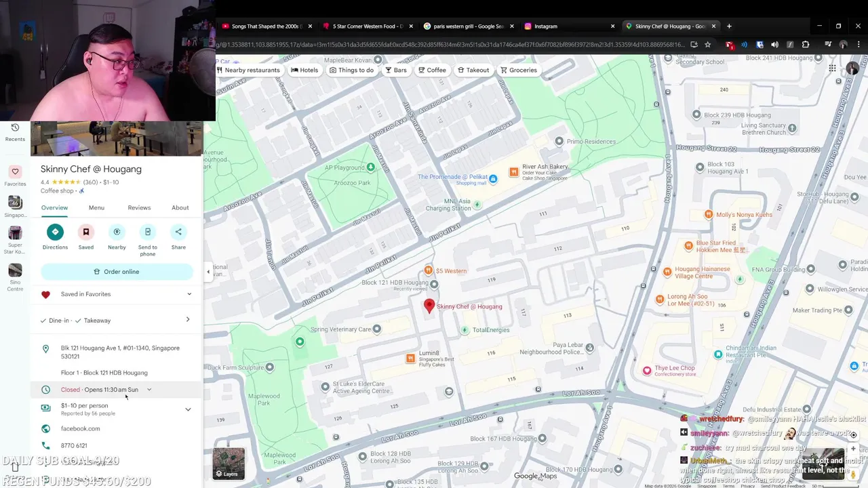This screenshot has height=488, width=868.
Task: Open the Menu tab
Action: click(96, 207)
